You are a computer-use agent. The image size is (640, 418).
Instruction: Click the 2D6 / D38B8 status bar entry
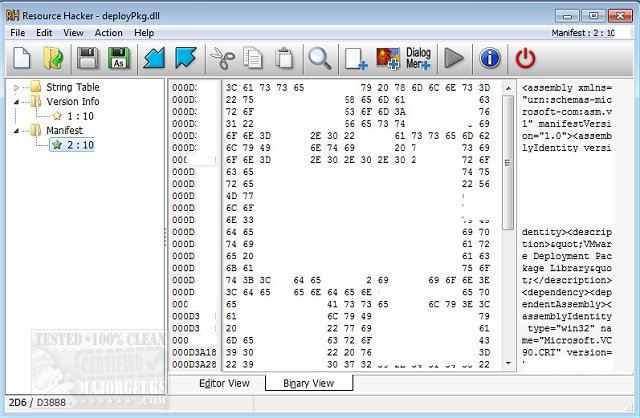point(37,402)
